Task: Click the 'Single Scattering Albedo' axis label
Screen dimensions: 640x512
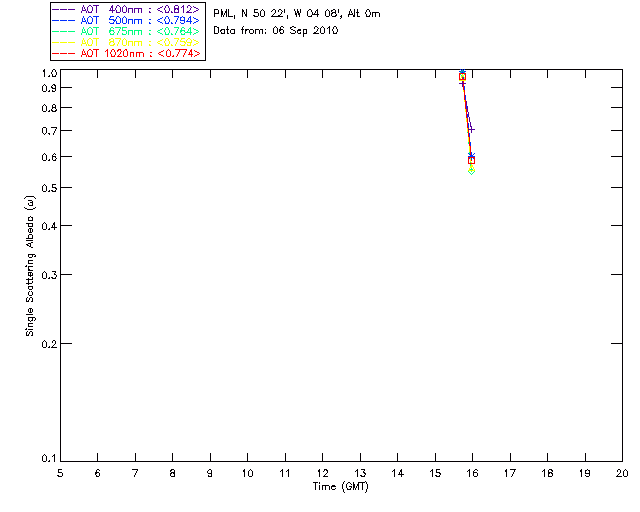Action: (30, 266)
